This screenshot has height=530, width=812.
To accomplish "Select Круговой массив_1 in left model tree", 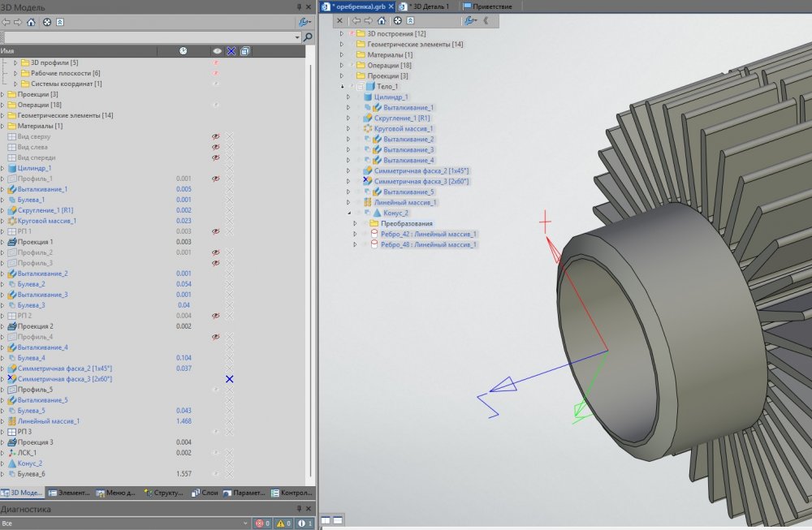I will coord(46,221).
